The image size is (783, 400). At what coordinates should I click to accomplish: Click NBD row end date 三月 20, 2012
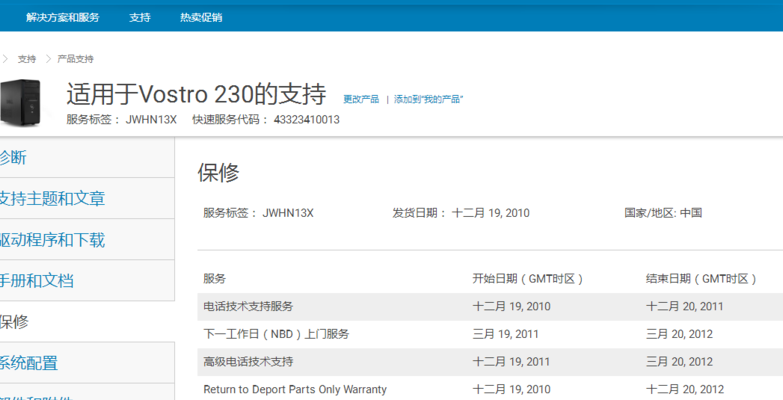tap(680, 334)
